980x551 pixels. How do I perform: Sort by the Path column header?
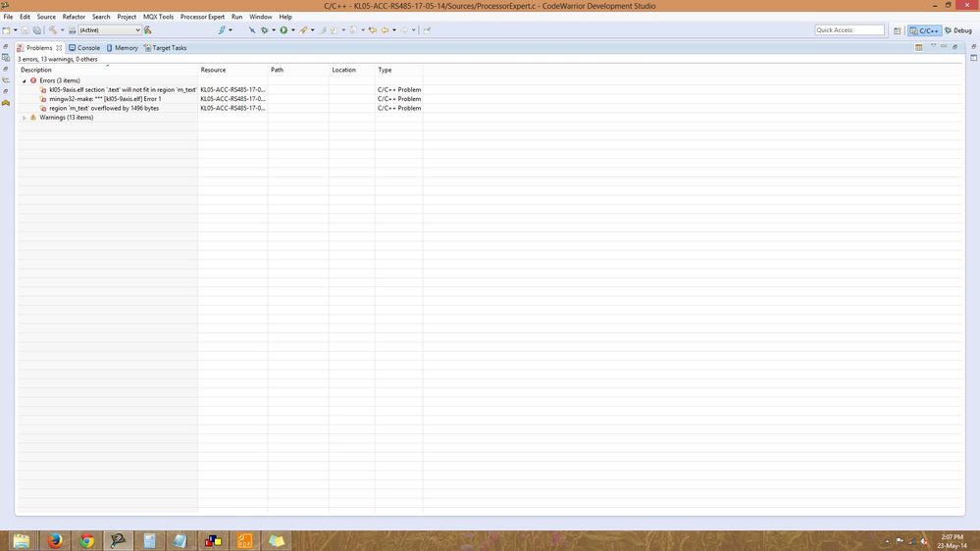[298, 70]
